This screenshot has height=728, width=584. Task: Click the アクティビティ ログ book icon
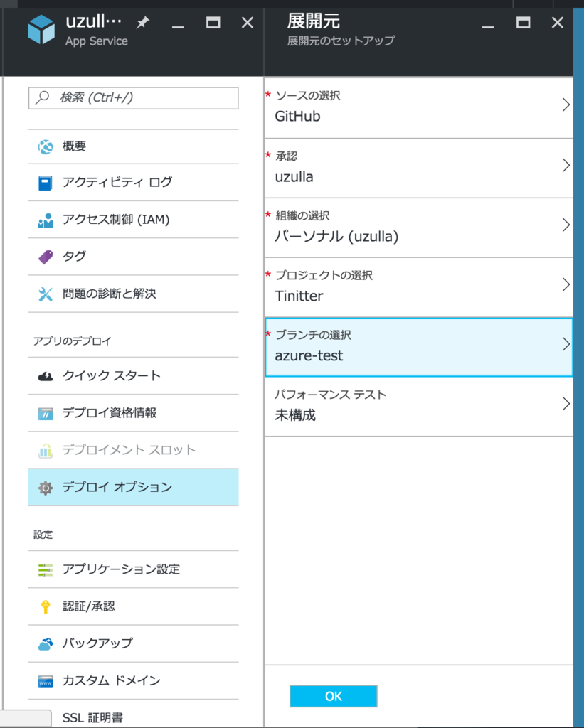[45, 183]
